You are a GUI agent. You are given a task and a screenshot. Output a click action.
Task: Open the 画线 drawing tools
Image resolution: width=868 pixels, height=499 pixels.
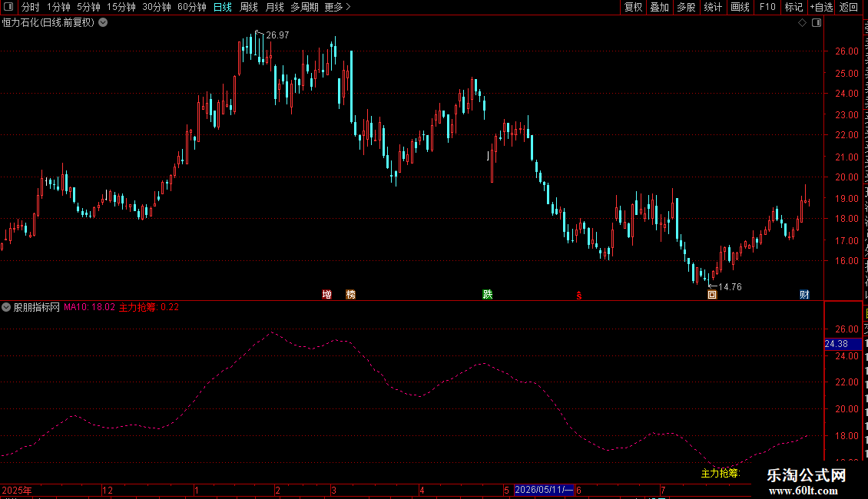[x=740, y=7]
